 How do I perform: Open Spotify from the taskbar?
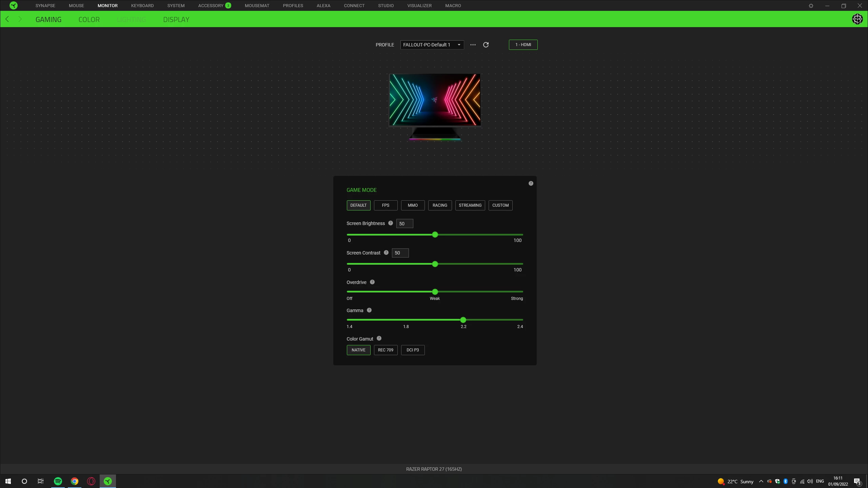click(x=58, y=481)
